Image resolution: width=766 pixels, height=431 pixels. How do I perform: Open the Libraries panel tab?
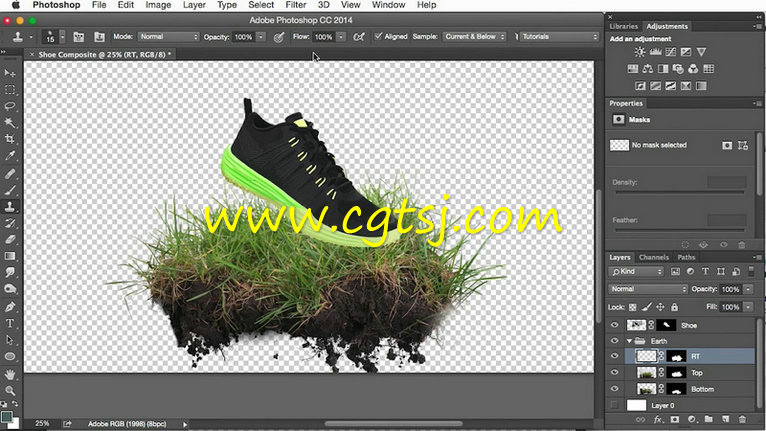pyautogui.click(x=624, y=26)
